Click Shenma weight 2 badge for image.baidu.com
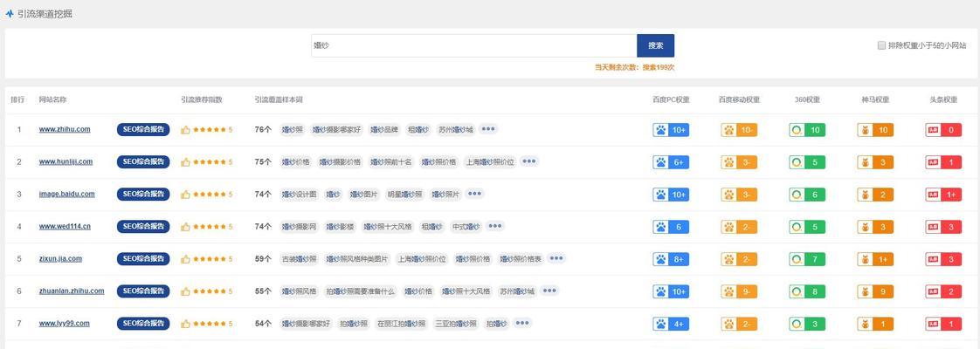Viewport: 980px width, 349px height. point(875,195)
